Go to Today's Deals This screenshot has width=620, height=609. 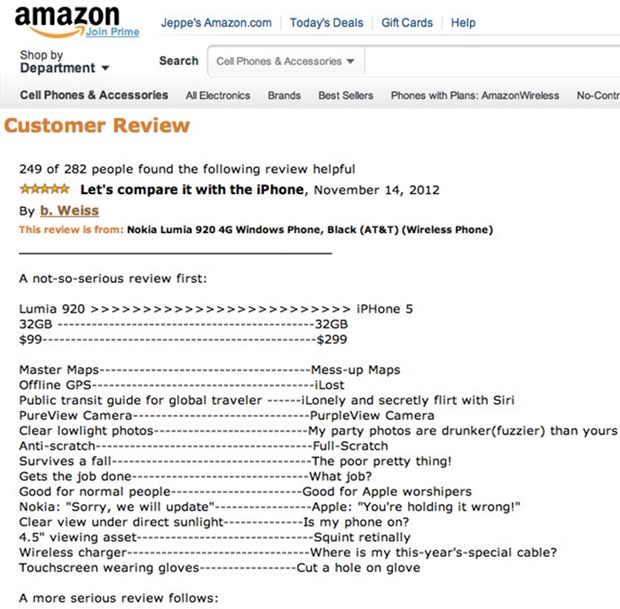pos(326,23)
